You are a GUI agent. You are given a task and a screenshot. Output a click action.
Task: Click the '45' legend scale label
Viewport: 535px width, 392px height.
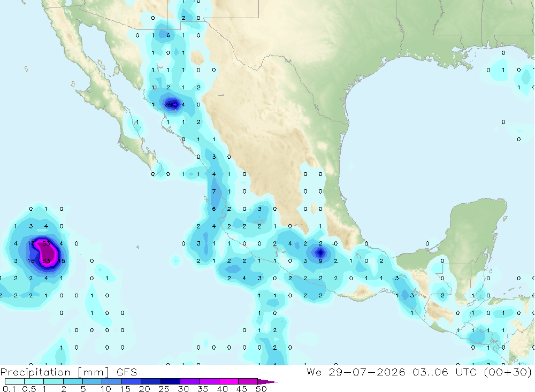[242, 389]
